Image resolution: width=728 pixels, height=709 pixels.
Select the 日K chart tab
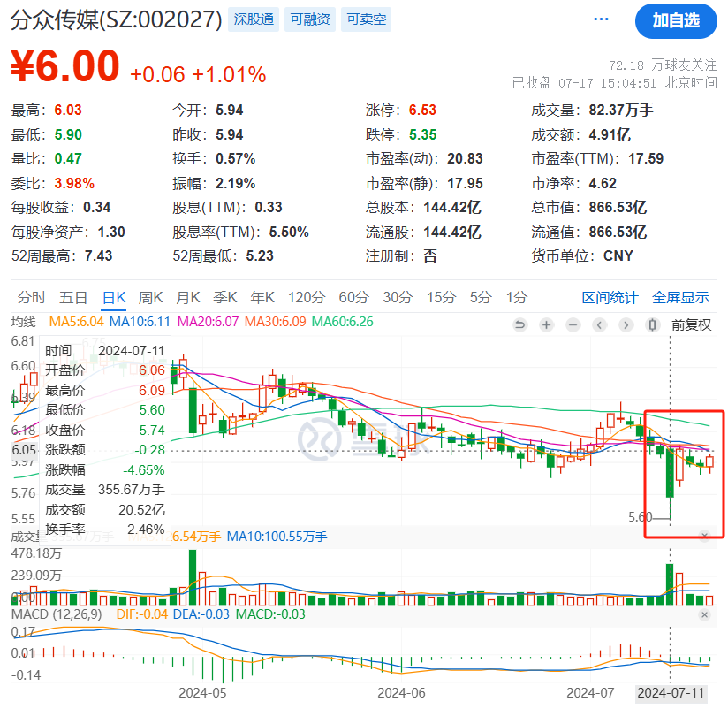pos(114,297)
